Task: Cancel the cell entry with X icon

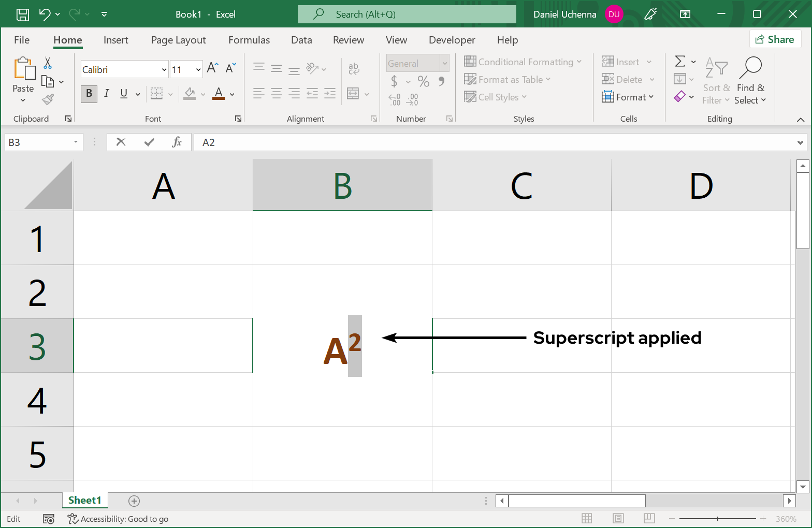Action: click(x=121, y=142)
